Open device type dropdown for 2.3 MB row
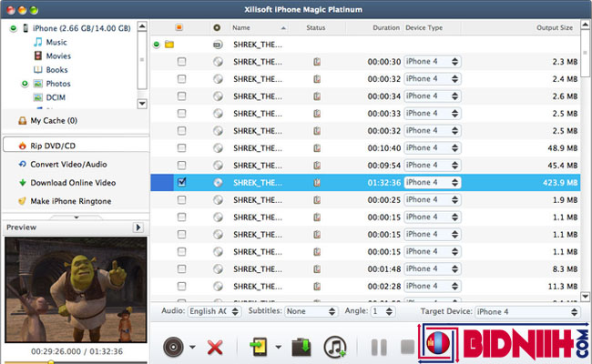Viewport: 592px width, 364px height. (x=433, y=62)
